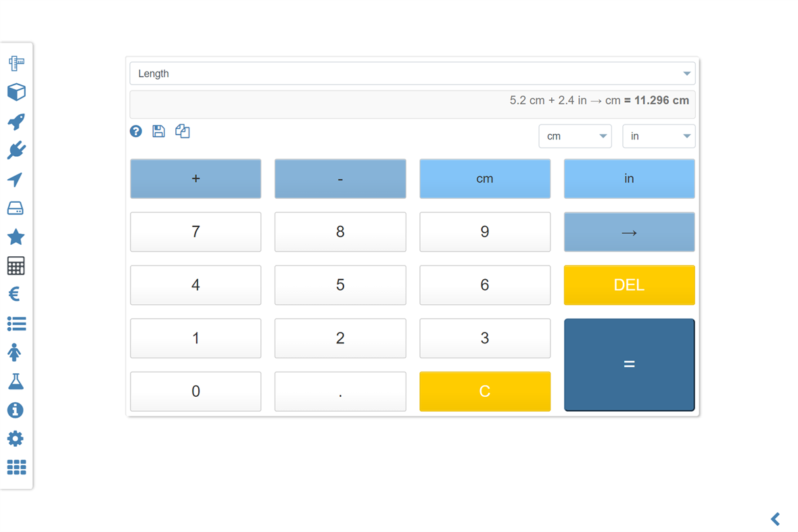Show the info icon in sidebar
The image size is (798, 532).
(x=16, y=410)
